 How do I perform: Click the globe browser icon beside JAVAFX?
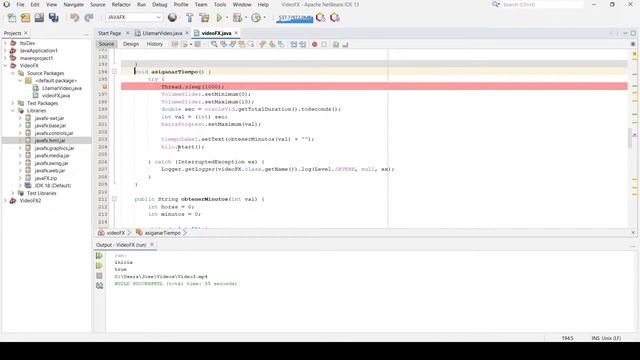(x=172, y=18)
